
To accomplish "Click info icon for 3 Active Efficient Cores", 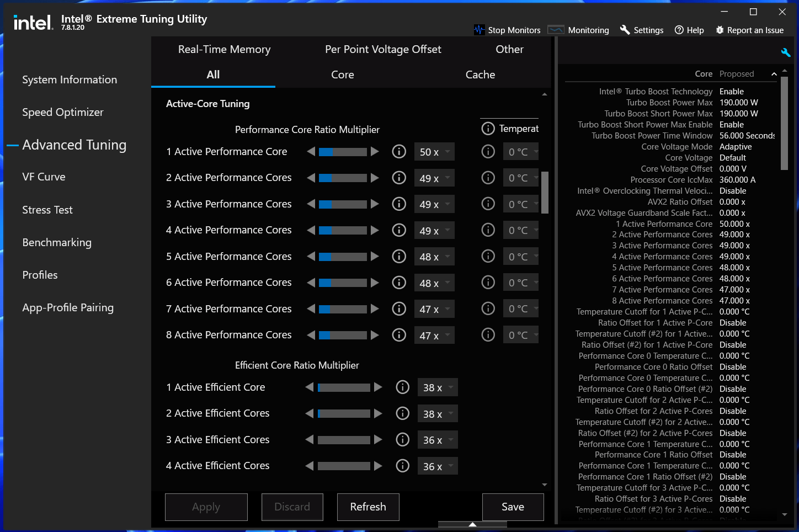I will point(403,439).
